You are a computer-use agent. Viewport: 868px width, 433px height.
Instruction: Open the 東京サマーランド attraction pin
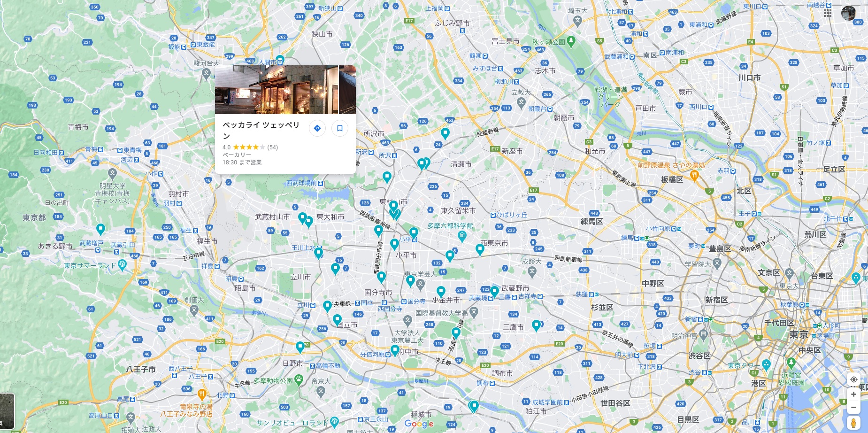(122, 264)
